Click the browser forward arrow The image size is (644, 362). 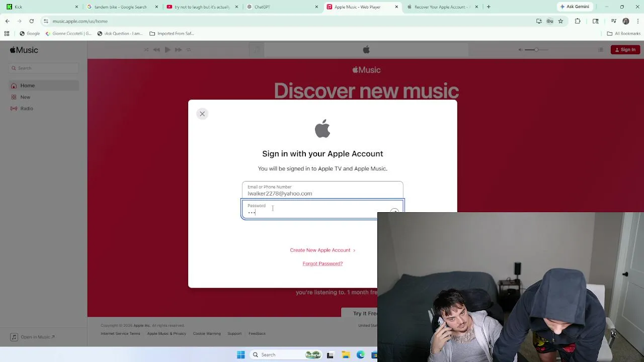pyautogui.click(x=20, y=21)
